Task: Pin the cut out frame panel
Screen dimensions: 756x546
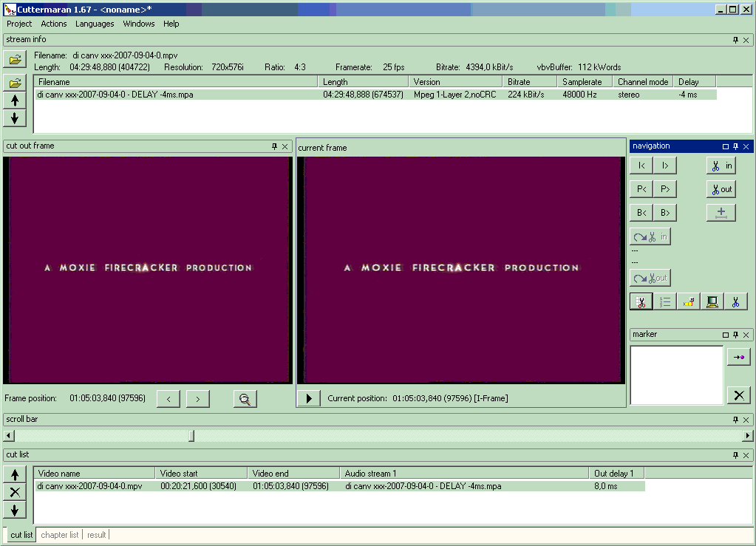Action: coord(274,146)
